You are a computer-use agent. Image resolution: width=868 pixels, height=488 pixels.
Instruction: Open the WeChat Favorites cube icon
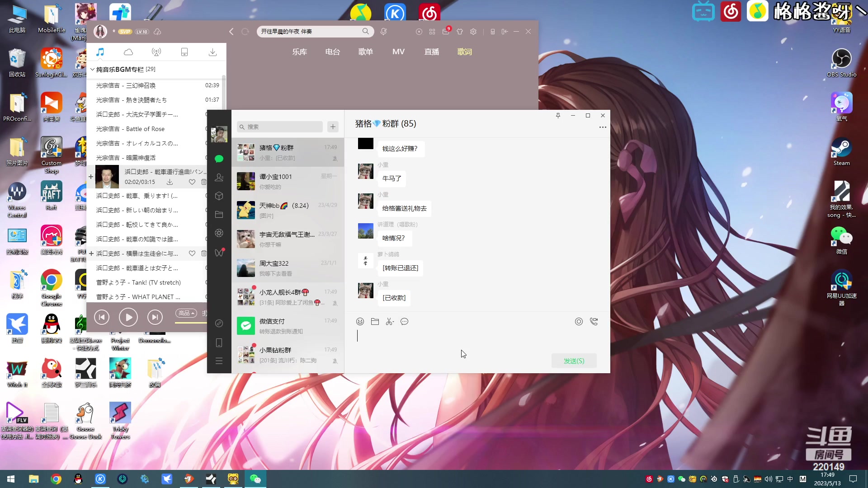coord(219,196)
